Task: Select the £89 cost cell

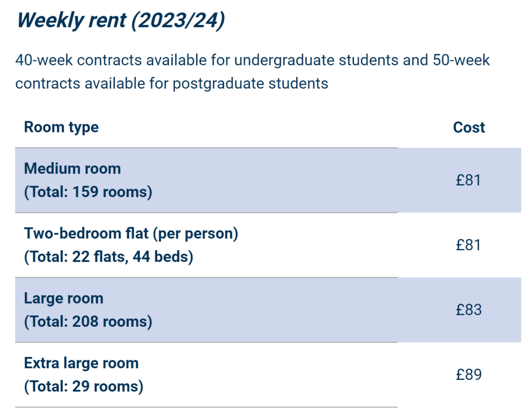Action: click(x=469, y=374)
